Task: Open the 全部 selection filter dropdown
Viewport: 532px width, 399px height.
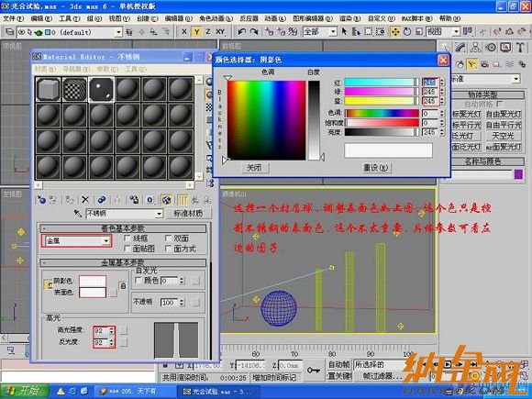Action: pos(320,32)
